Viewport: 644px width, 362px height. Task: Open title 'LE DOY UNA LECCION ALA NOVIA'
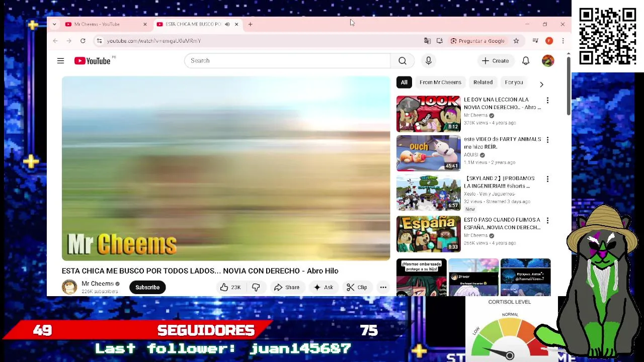pyautogui.click(x=502, y=104)
